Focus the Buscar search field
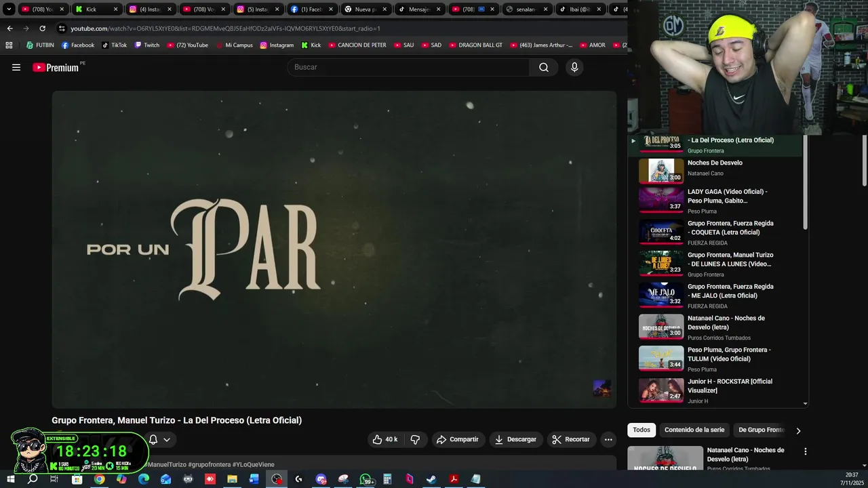The height and width of the screenshot is (488, 868). (x=409, y=67)
